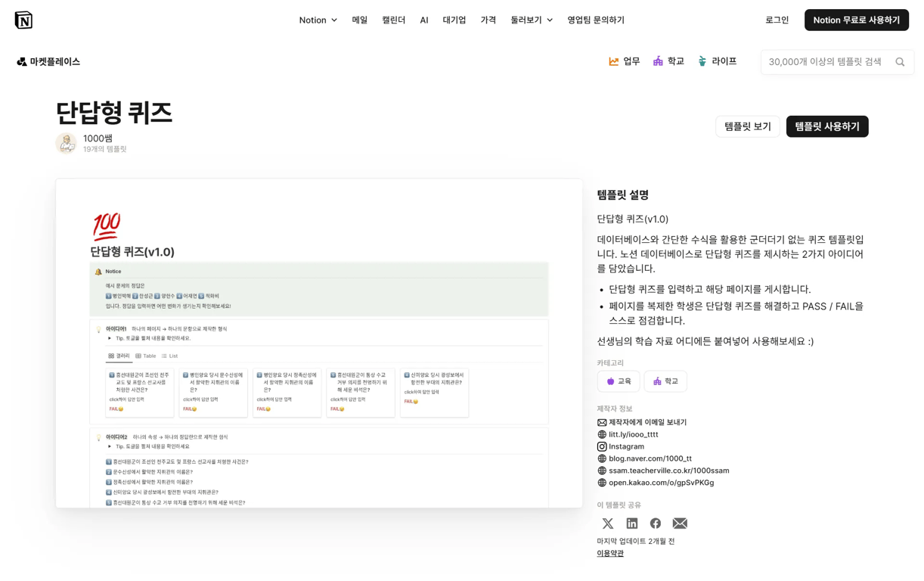
Task: Open the 1000쌤 creator name link
Action: 98,138
